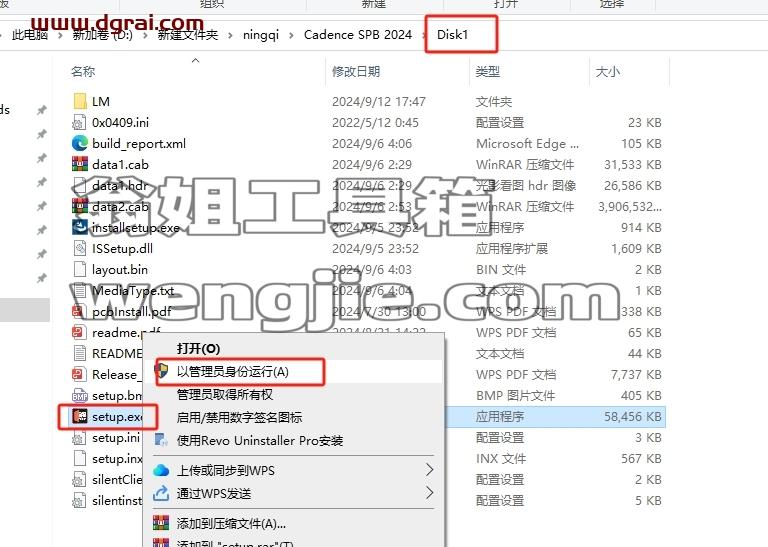
Task: Select the file name build_report.xml
Action: tap(139, 143)
